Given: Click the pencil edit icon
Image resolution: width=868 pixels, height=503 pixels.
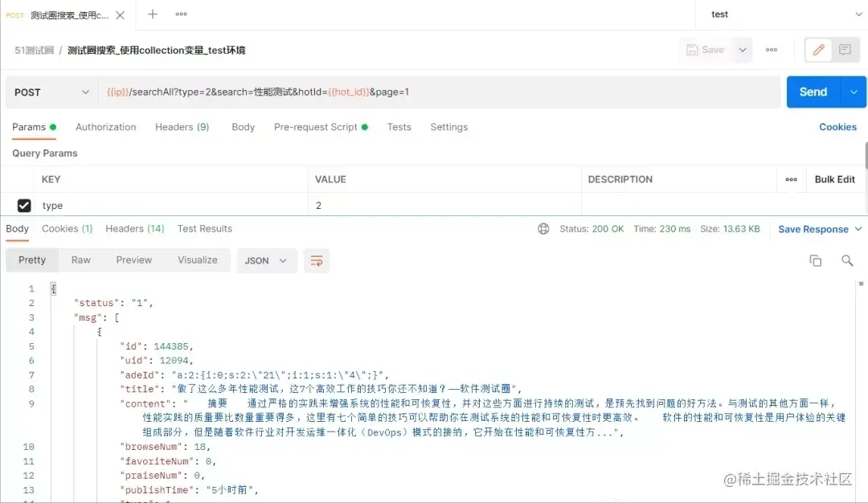Looking at the screenshot, I should pyautogui.click(x=818, y=50).
